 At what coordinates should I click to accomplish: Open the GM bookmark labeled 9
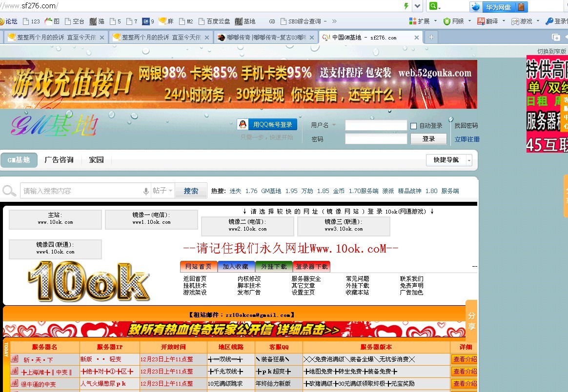coord(148,21)
